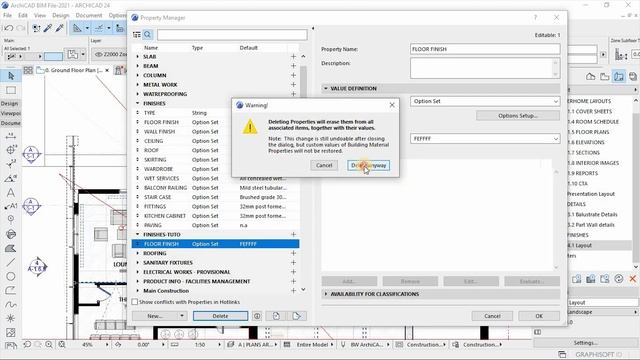Select the Dimension tool in the toolbox
This screenshot has height=360, width=640.
coord(11,136)
